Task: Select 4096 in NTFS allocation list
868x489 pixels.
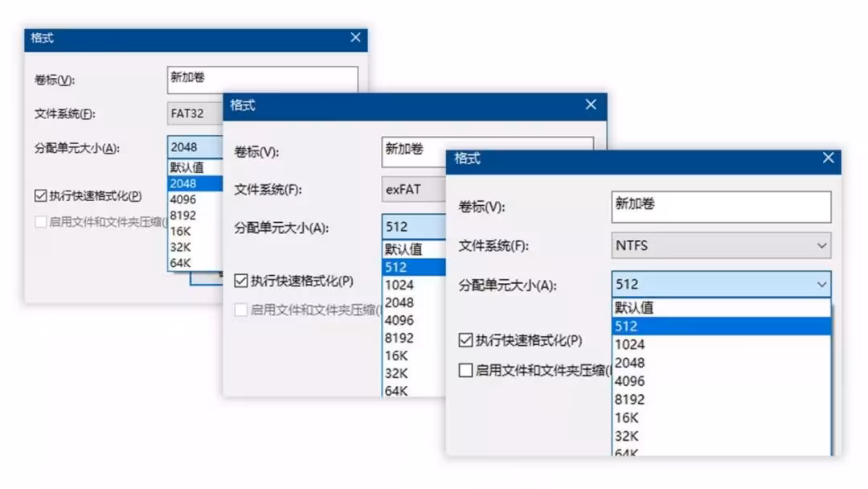Action: point(721,381)
